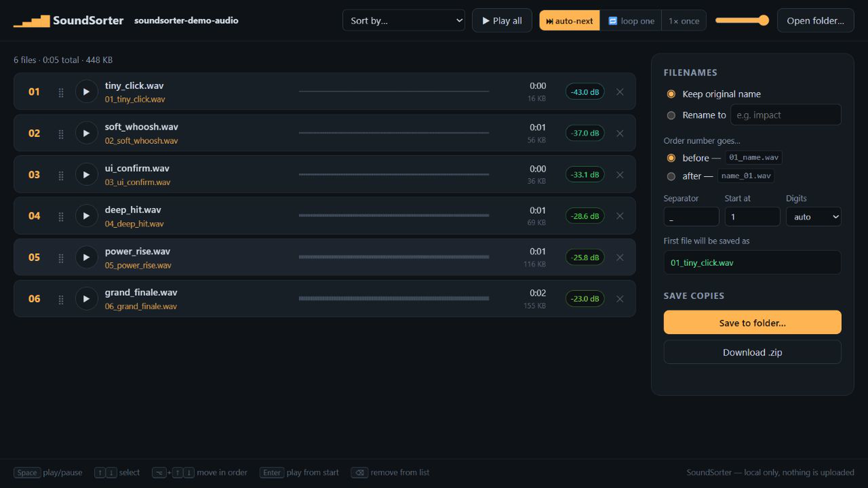
Task: Remove ui_confirm.wav from list
Action: [620, 175]
